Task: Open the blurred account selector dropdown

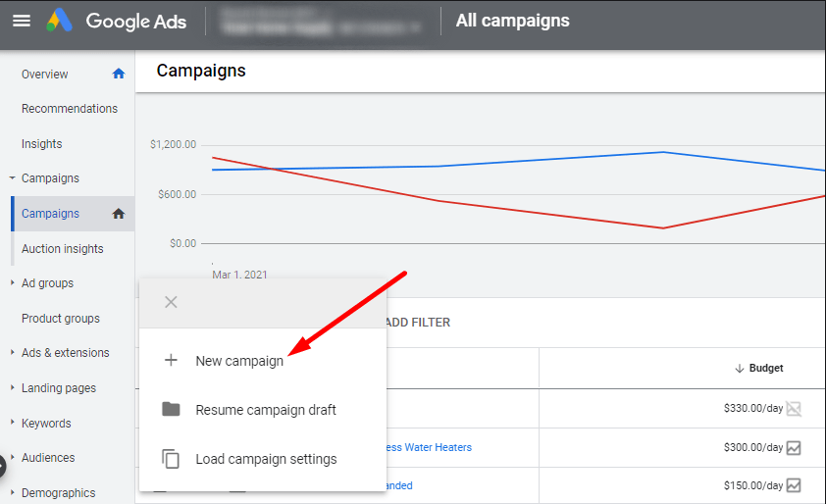Action: 323,22
